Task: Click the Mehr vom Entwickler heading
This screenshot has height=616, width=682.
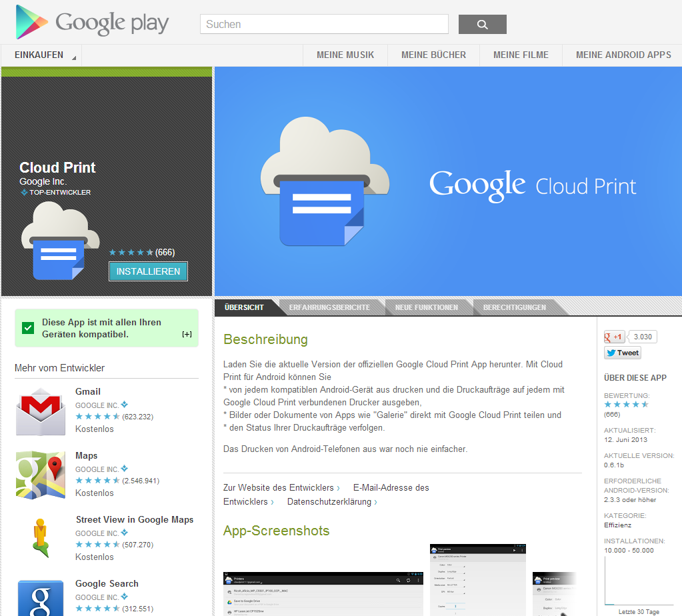Action: click(59, 368)
